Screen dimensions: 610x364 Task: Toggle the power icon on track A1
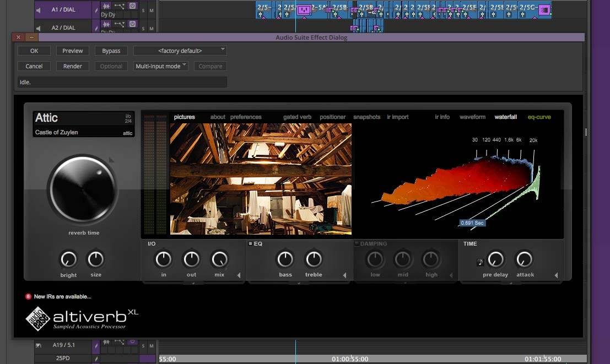pos(132,6)
